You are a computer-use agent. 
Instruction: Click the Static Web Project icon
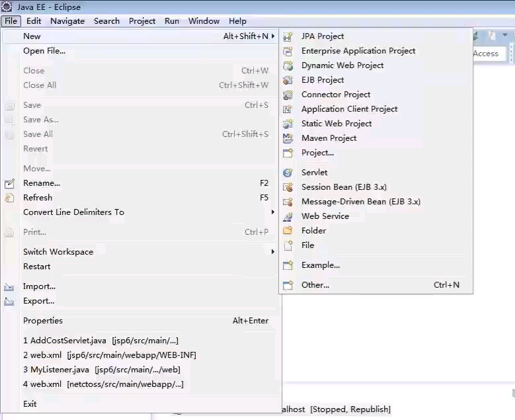[x=288, y=124]
